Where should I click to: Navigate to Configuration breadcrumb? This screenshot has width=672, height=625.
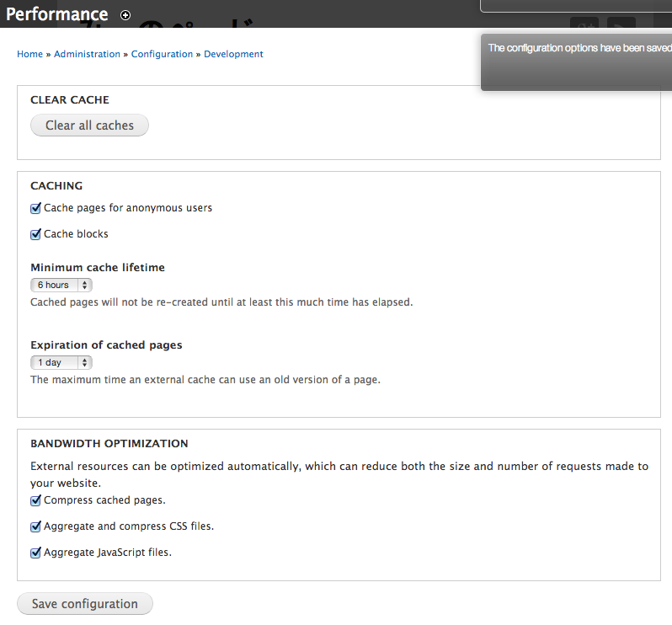[162, 54]
